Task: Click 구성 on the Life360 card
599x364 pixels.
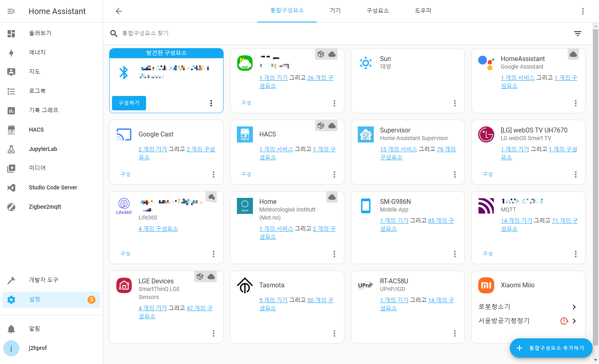Action: [126, 254]
